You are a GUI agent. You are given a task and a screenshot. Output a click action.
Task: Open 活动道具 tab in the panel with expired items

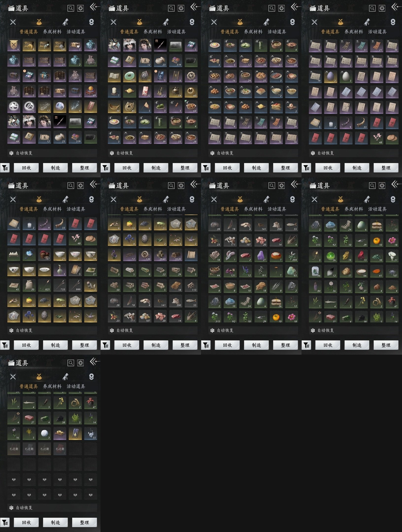(76, 386)
